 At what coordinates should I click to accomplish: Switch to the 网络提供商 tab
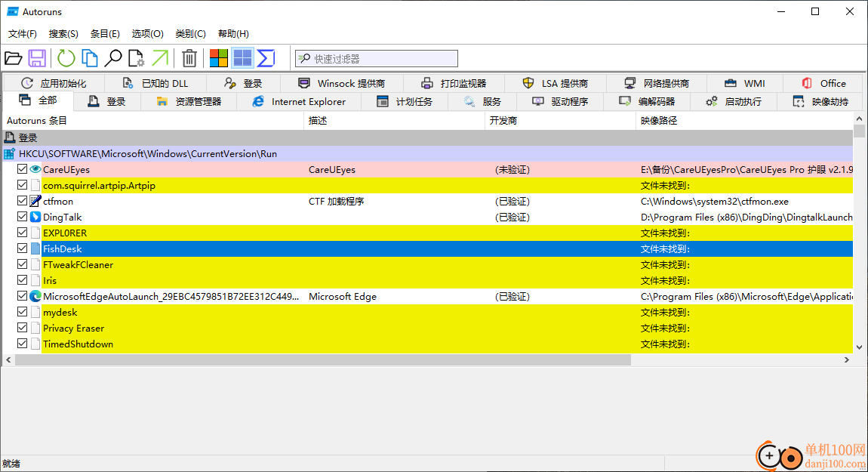click(x=657, y=83)
